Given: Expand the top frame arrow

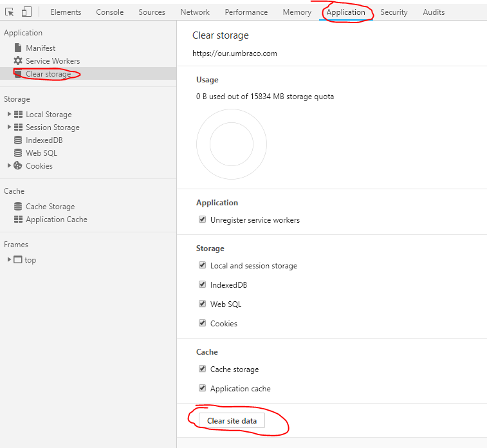Looking at the screenshot, I should click(9, 260).
